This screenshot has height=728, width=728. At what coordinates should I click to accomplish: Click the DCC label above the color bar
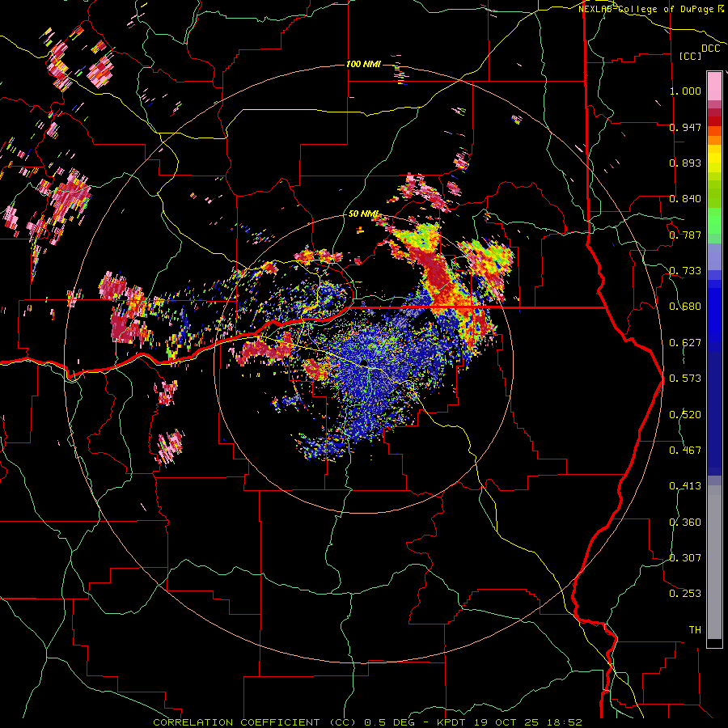(710, 49)
